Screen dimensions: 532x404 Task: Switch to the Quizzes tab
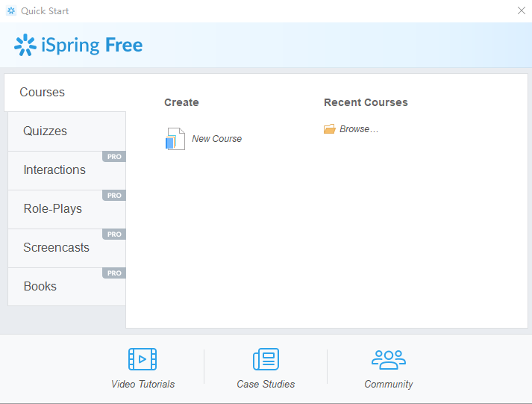tap(67, 131)
